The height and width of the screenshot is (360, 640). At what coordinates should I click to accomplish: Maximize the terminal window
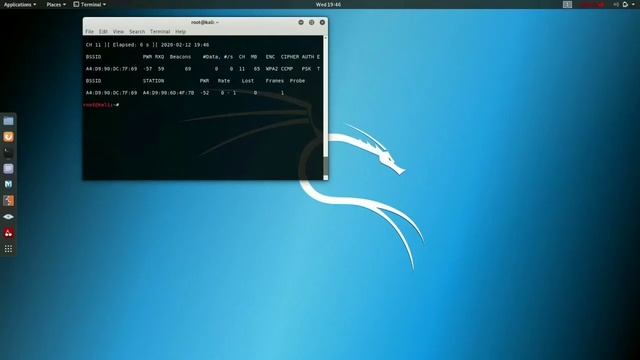click(x=311, y=22)
